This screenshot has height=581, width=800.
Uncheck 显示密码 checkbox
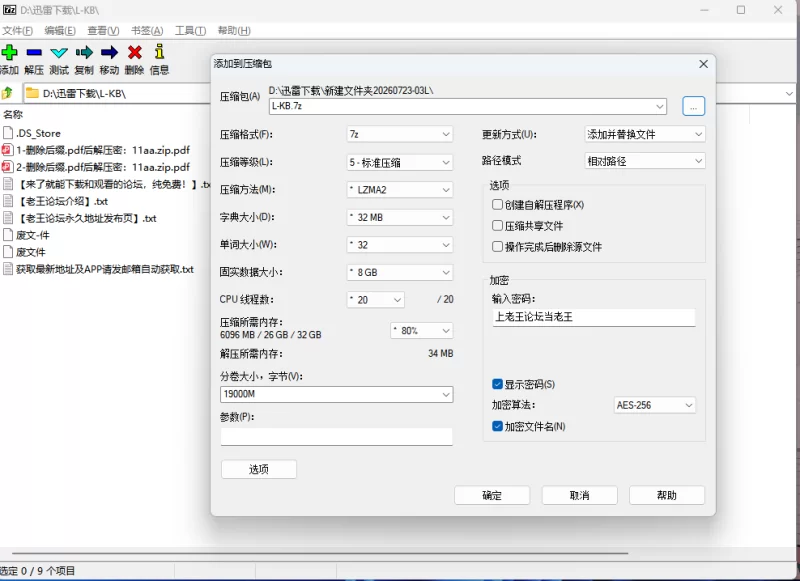point(497,384)
